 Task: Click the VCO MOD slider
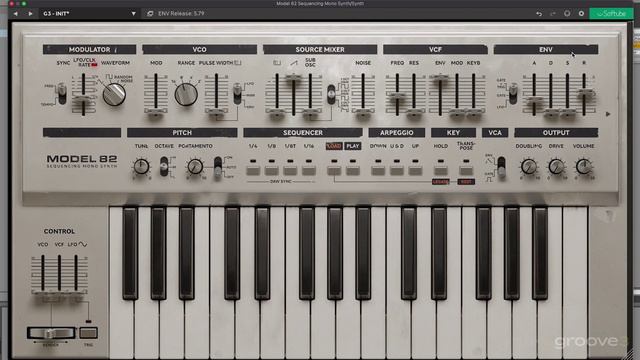(x=156, y=112)
